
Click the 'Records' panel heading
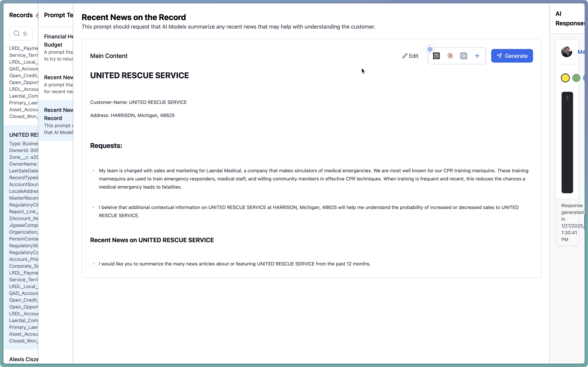point(21,15)
